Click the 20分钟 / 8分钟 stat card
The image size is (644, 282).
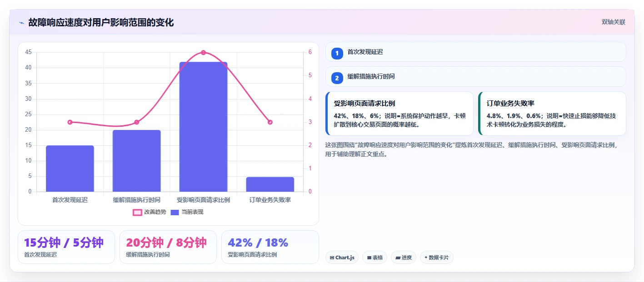click(168, 247)
